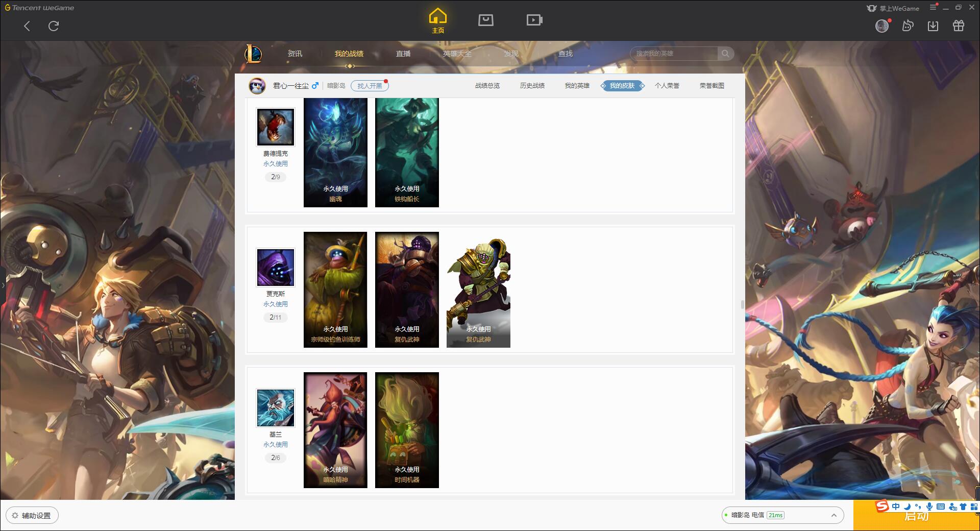Click the male gender symbol icon
This screenshot has width=980, height=531.
click(315, 86)
